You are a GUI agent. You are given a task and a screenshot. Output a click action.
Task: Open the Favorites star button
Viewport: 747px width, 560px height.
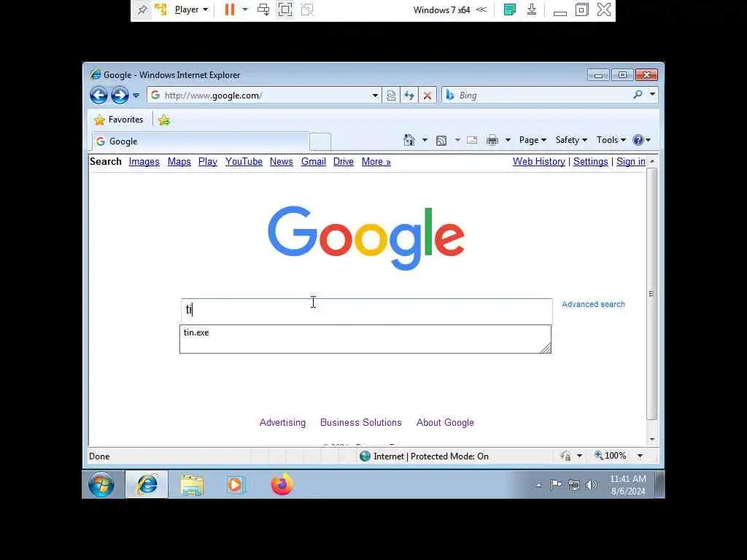(x=119, y=120)
